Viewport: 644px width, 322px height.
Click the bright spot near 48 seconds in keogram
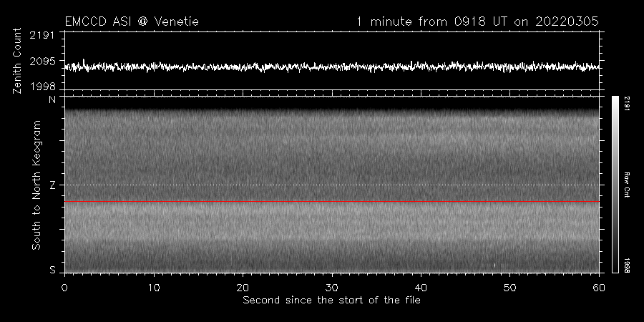pyautogui.click(x=494, y=265)
